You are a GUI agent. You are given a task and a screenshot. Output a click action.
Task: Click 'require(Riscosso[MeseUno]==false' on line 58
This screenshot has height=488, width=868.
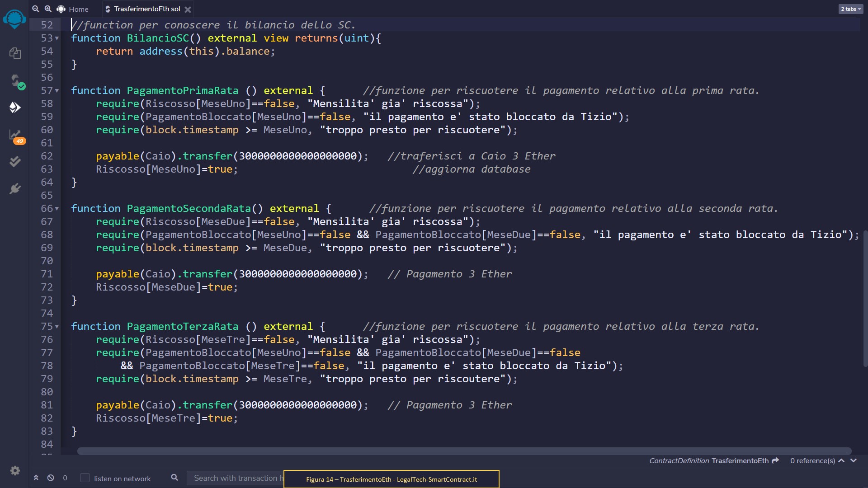[195, 103]
